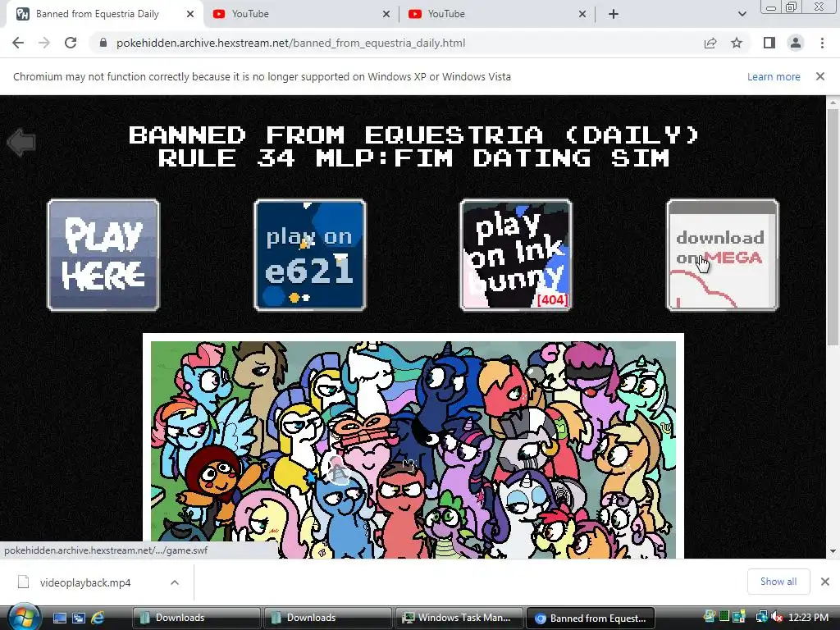Click the scrollbar down arrow
The width and height of the screenshot is (840, 630).
tap(833, 551)
